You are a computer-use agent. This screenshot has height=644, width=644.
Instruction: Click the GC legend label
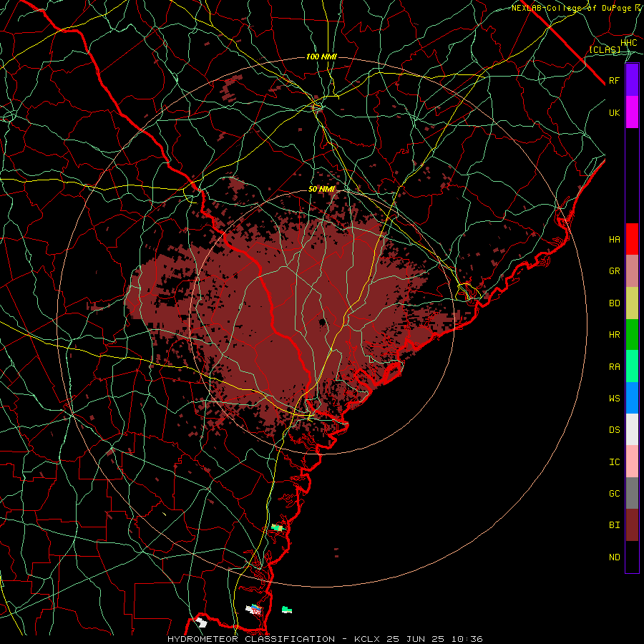615,494
